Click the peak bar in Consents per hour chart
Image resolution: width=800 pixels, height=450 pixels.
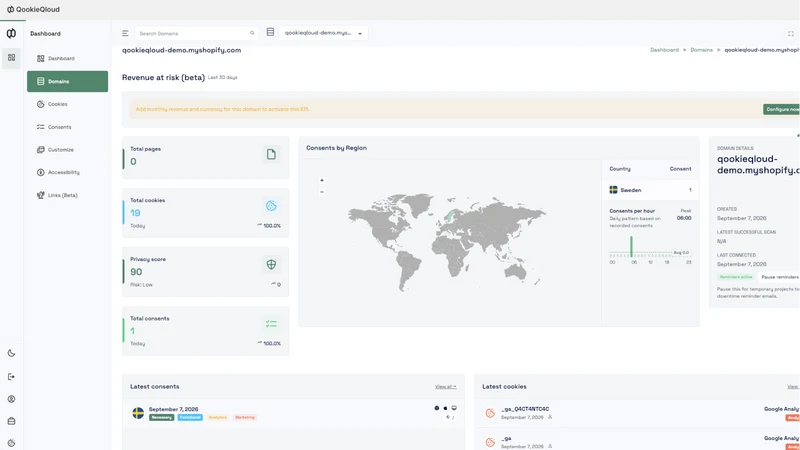631,246
